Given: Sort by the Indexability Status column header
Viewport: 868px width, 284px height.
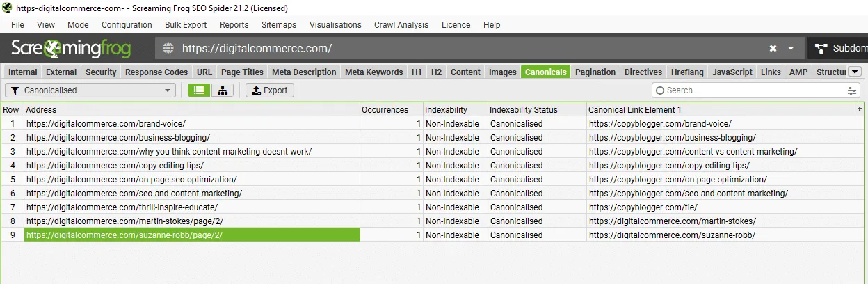Looking at the screenshot, I should [x=524, y=109].
